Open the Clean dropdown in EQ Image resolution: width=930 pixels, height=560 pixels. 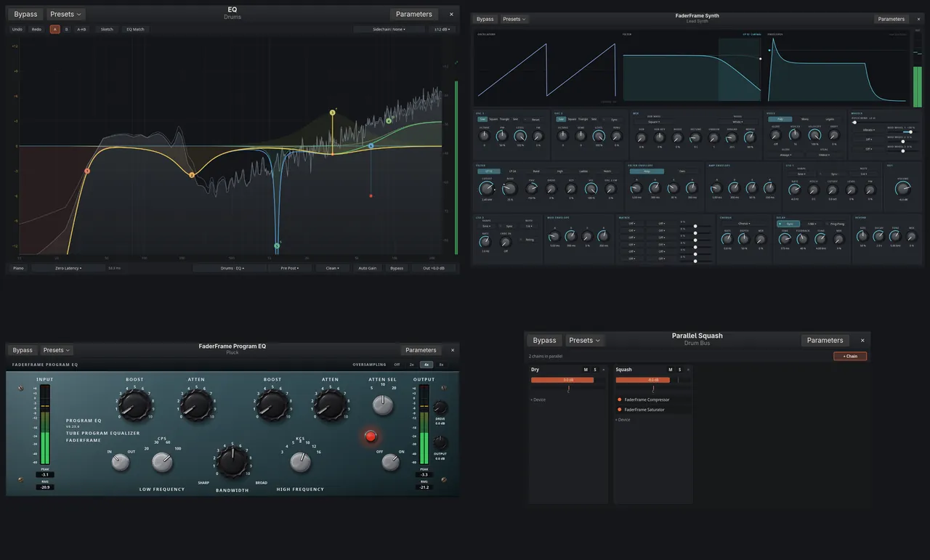tap(332, 268)
